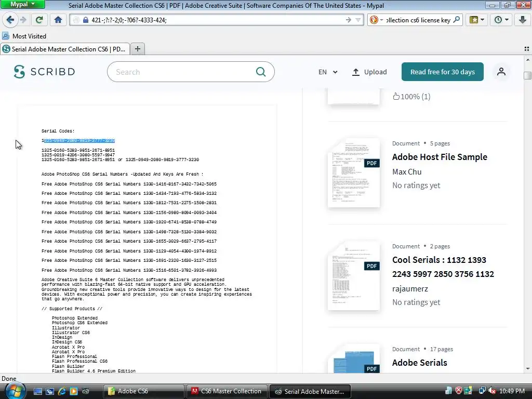
Task: Click the Upload button
Action: click(x=369, y=72)
